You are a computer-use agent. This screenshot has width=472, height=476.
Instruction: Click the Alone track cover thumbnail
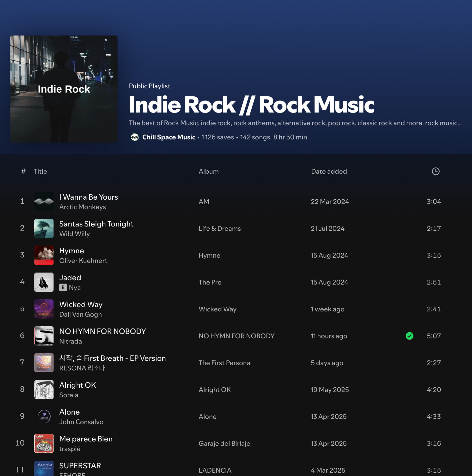(x=44, y=416)
